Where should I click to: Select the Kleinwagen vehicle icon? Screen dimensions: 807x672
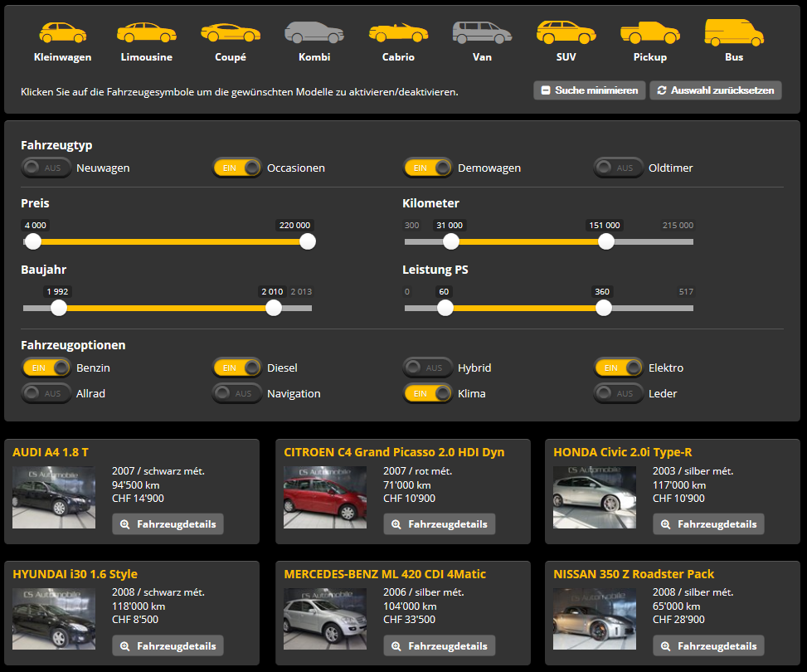click(62, 33)
